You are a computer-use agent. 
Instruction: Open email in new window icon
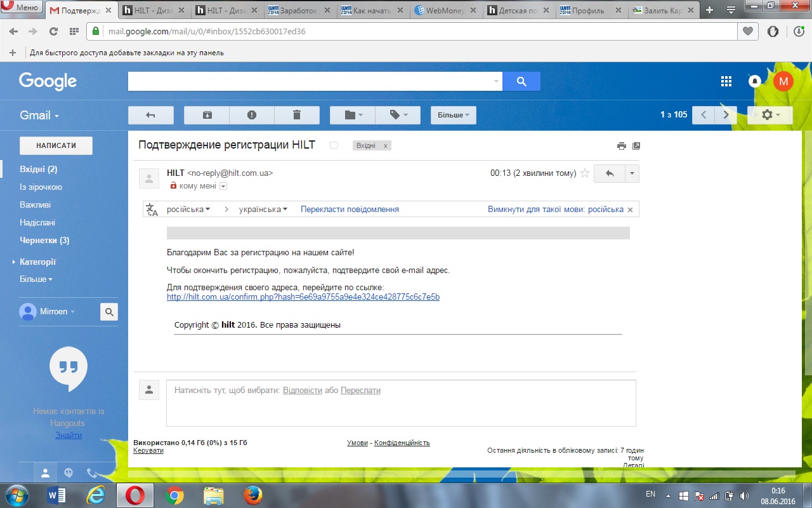pyautogui.click(x=636, y=145)
